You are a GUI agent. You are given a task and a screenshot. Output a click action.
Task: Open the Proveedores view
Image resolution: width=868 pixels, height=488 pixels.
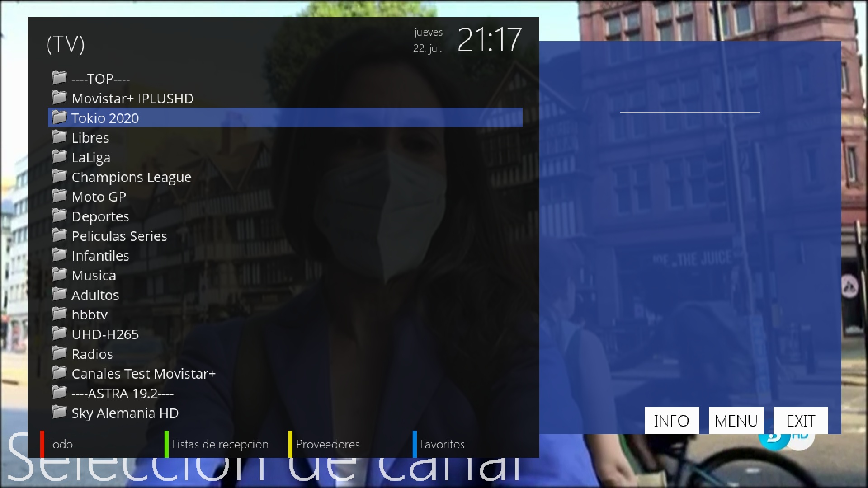(327, 444)
